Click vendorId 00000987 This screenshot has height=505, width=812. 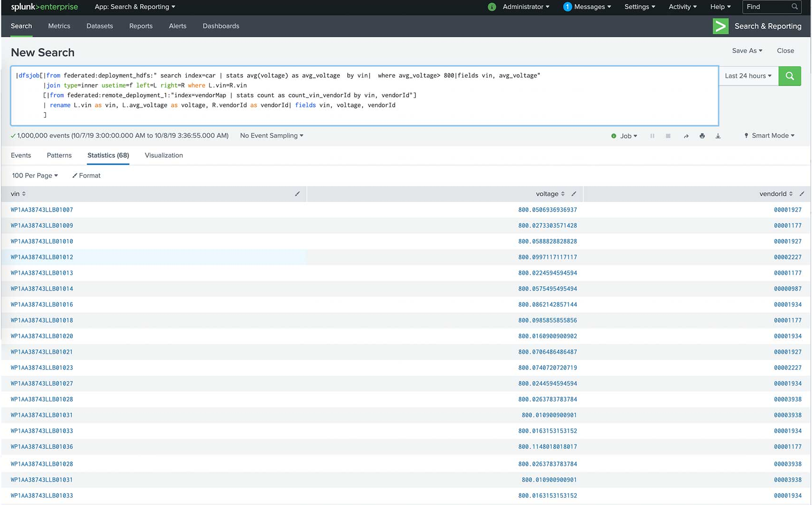pyautogui.click(x=787, y=289)
